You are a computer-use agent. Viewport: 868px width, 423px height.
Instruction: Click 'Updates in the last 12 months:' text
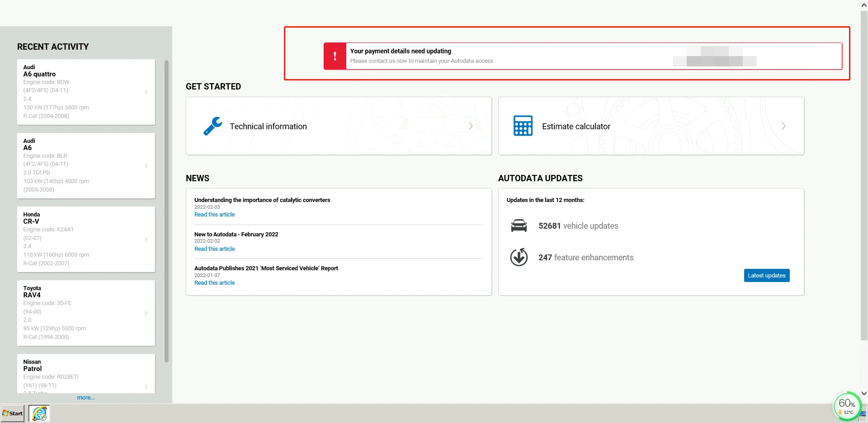pos(545,200)
